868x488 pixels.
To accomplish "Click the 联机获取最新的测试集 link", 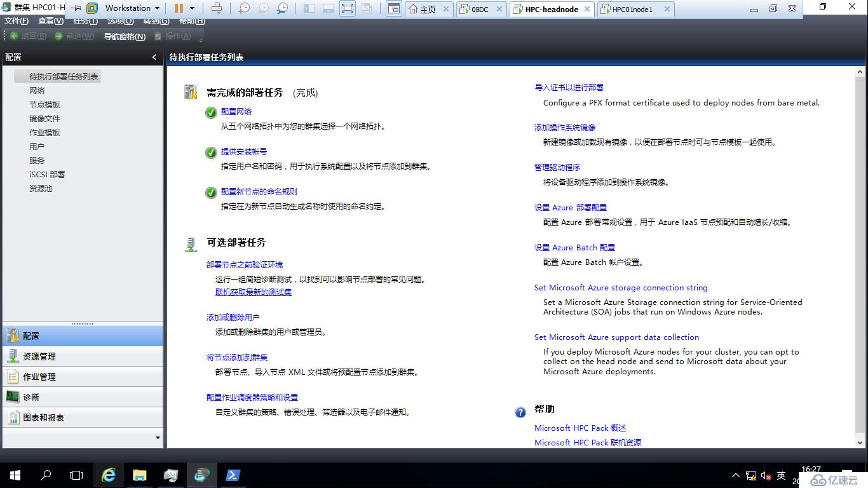I will tap(254, 292).
